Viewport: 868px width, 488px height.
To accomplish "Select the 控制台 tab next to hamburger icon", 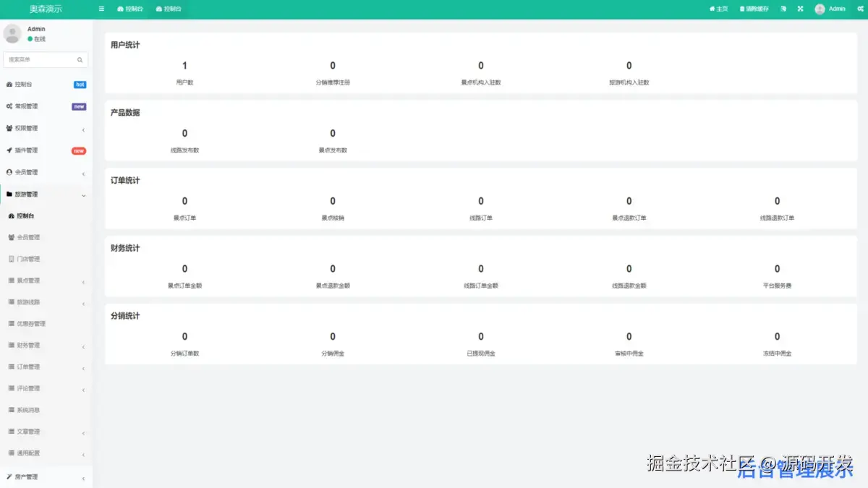I will coord(129,9).
